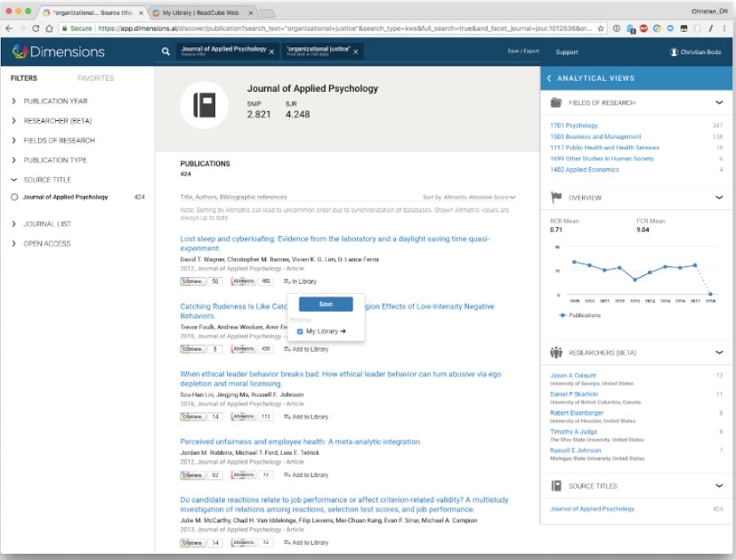The image size is (736, 560).
Task: Select the Journal of Applied Psychology filter radio
Action: (14, 197)
